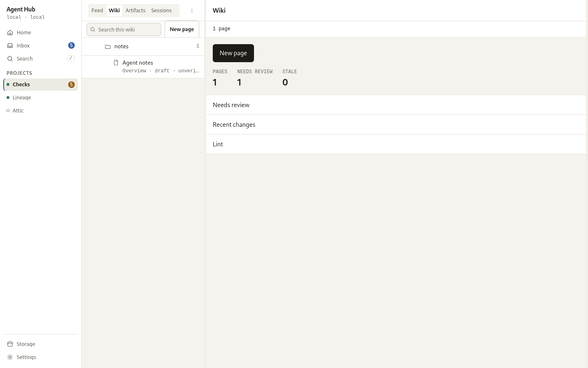Click the NEEDS REVIEW count stat
Screen dimensions: 588x368
click(255, 78)
